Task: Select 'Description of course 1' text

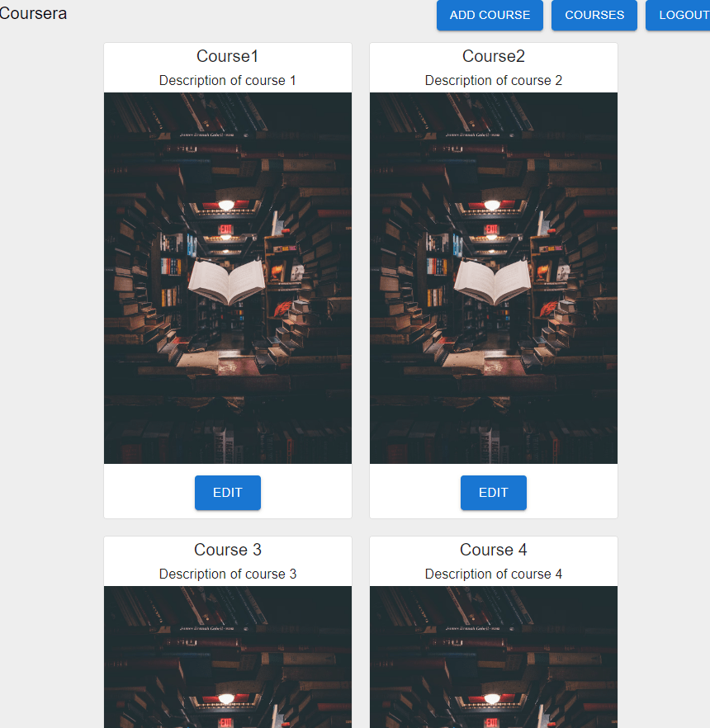Action: pyautogui.click(x=228, y=80)
